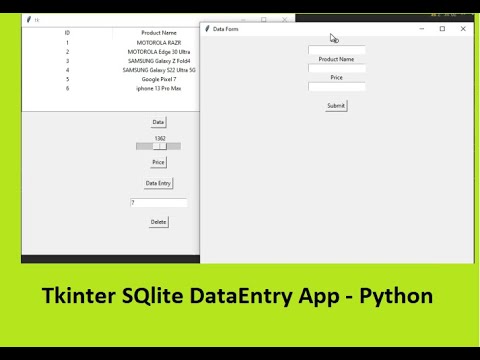The height and width of the screenshot is (360, 480).
Task: Minimize the Data Form window
Action: 422,29
